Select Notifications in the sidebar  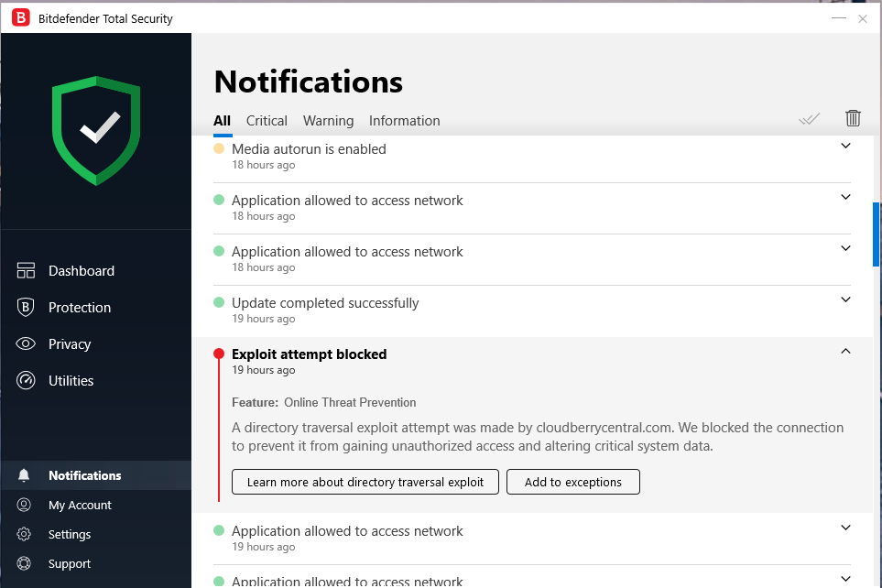pyautogui.click(x=84, y=476)
